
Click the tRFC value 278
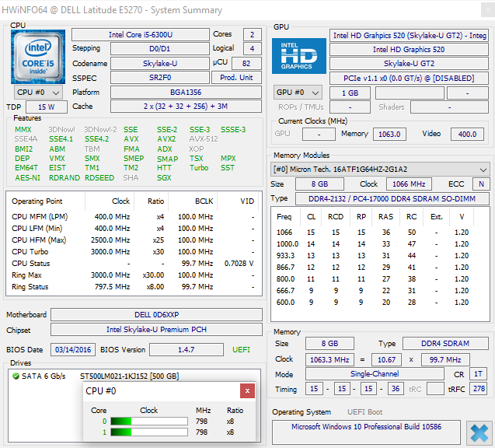(479, 389)
